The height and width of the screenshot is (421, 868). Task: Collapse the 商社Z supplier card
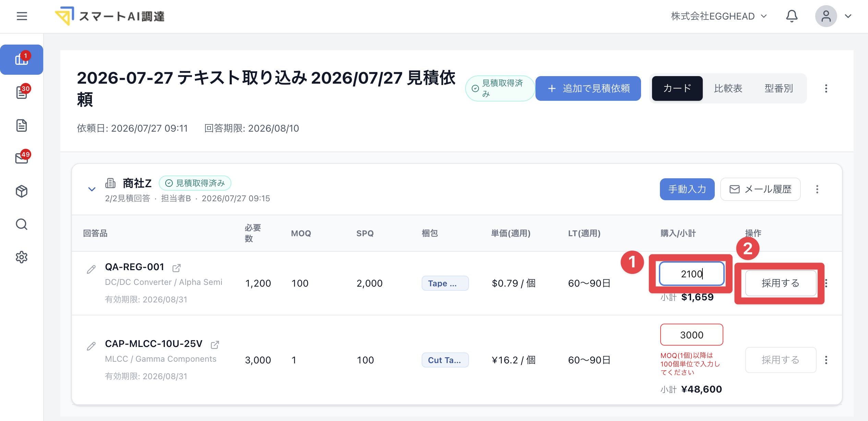[x=92, y=189]
